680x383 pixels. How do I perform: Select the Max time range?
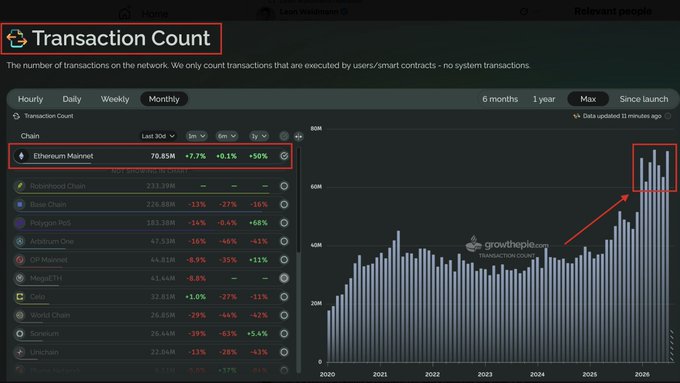pyautogui.click(x=588, y=99)
